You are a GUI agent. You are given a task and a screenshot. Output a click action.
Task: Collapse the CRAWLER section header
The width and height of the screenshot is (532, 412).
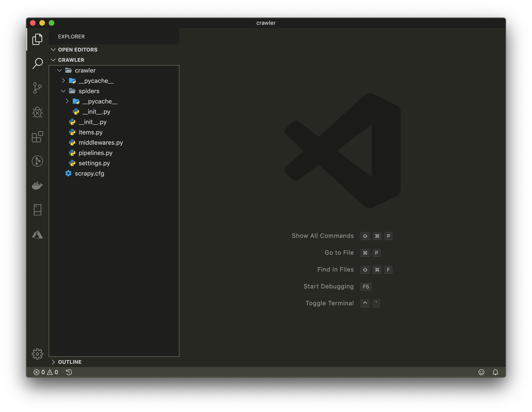[x=71, y=60]
